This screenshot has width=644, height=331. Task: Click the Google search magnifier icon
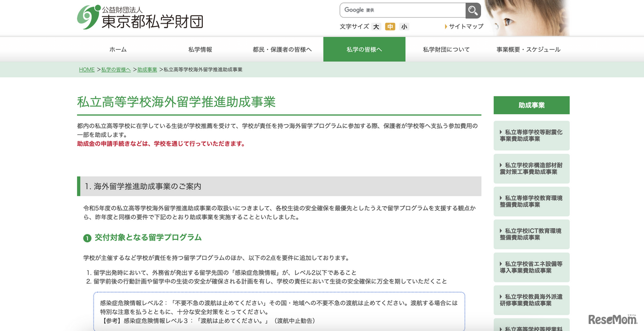472,10
